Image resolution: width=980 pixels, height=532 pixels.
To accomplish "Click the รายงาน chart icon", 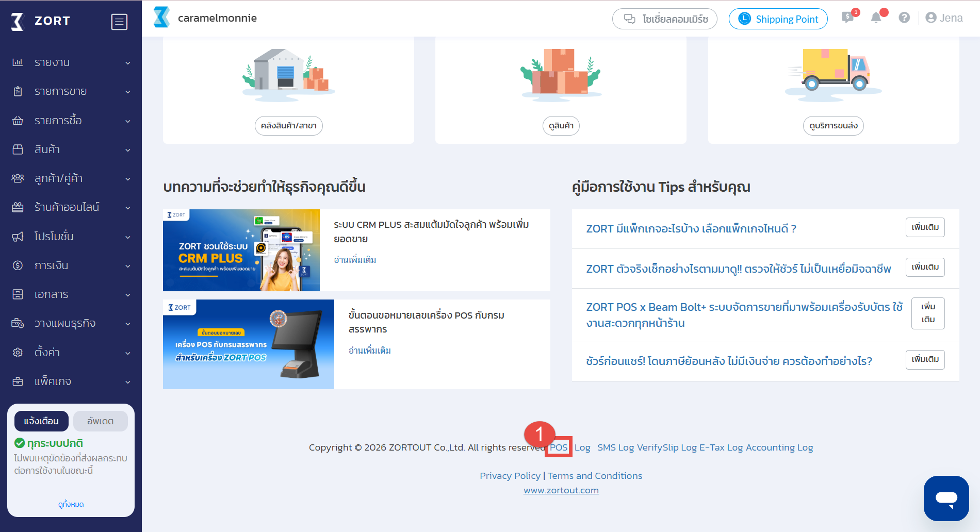I will coord(18,62).
